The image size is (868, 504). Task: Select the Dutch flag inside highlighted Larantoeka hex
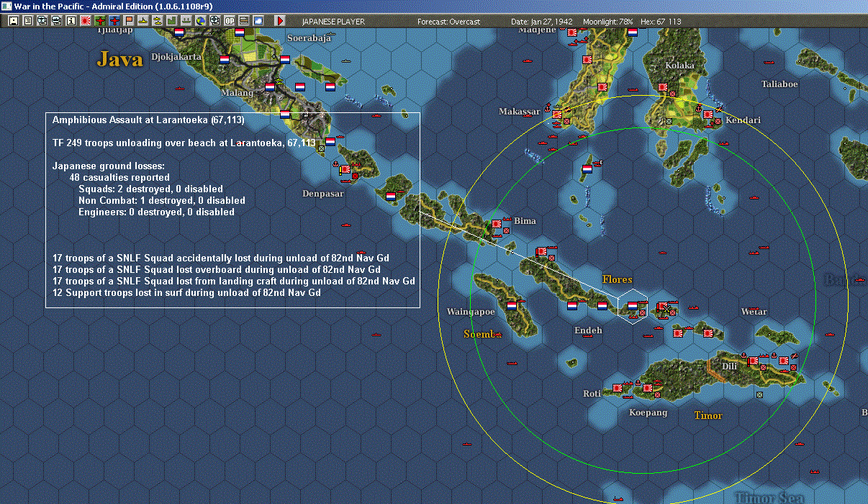click(632, 305)
